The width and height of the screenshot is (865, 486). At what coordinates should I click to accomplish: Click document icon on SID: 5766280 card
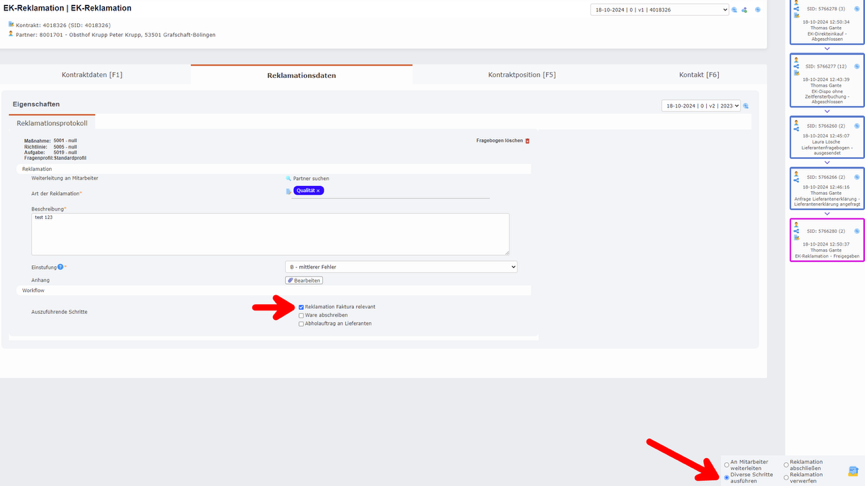796,238
